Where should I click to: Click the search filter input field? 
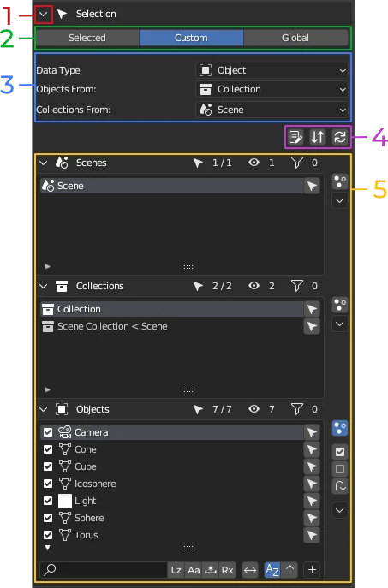pos(104,570)
